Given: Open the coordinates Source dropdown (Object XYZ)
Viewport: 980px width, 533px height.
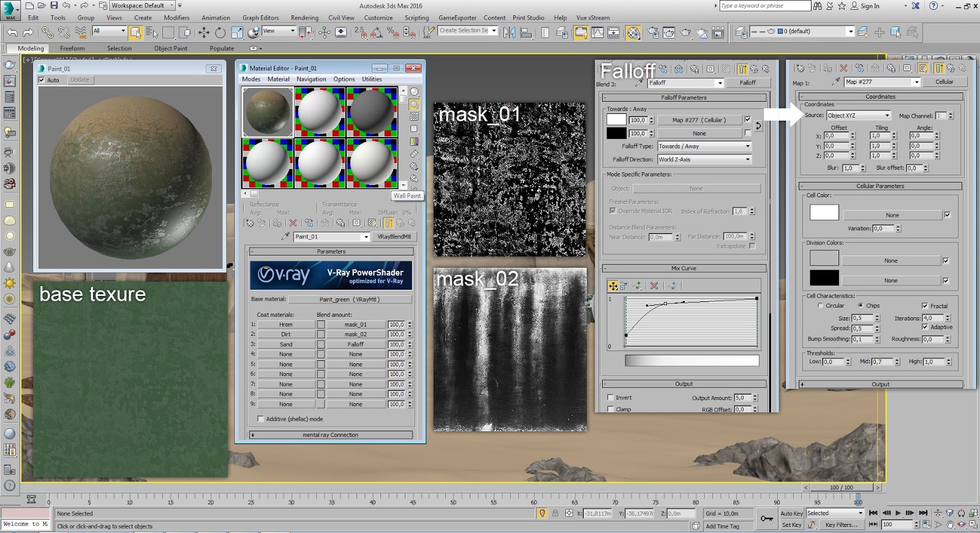Looking at the screenshot, I should (859, 115).
